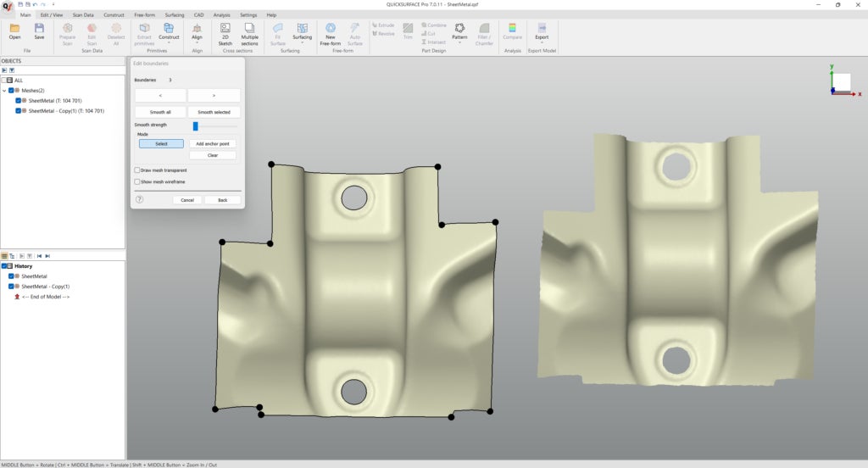Open the Free-form ribbon tab

[x=144, y=15]
